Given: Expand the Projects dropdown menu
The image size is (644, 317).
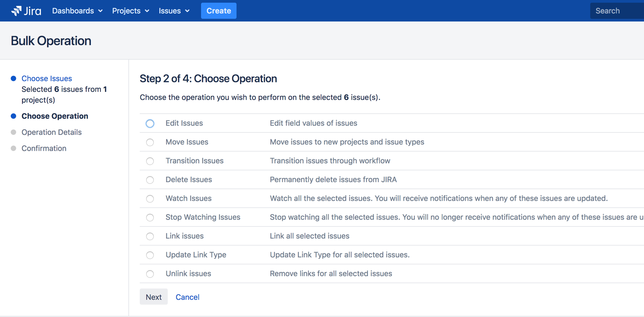Looking at the screenshot, I should [130, 11].
